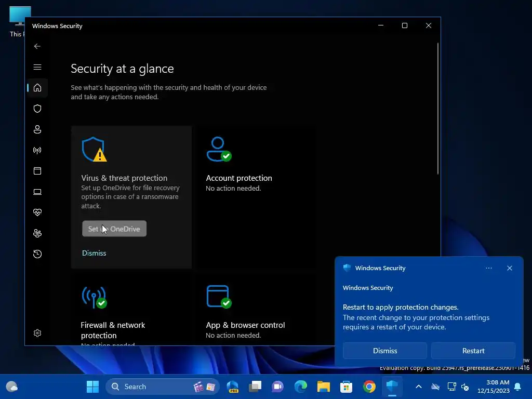Click the Account protection tile icon
The height and width of the screenshot is (399, 532).
[219, 149]
